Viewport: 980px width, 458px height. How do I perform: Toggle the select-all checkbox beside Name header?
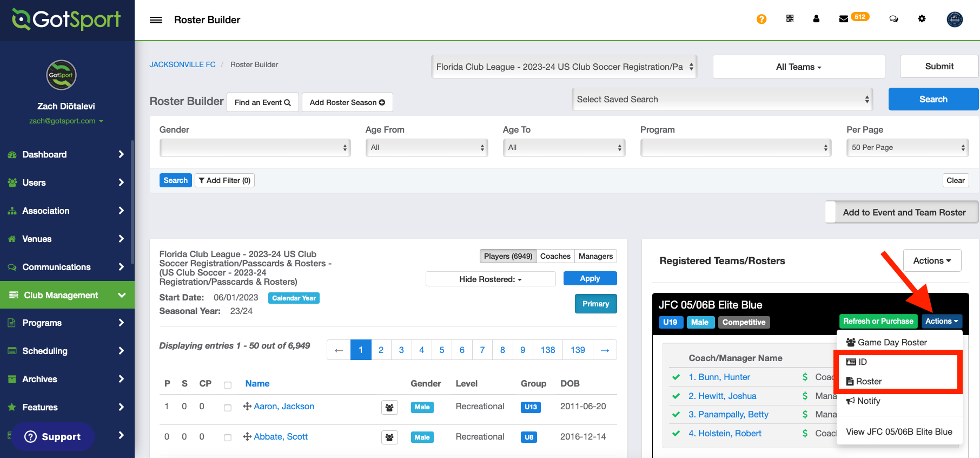click(228, 385)
